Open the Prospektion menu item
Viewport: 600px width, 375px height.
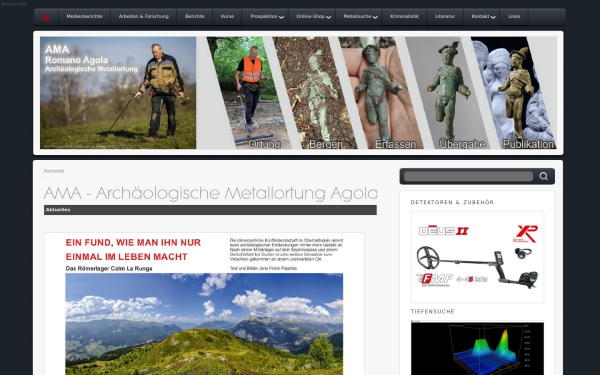tap(264, 16)
